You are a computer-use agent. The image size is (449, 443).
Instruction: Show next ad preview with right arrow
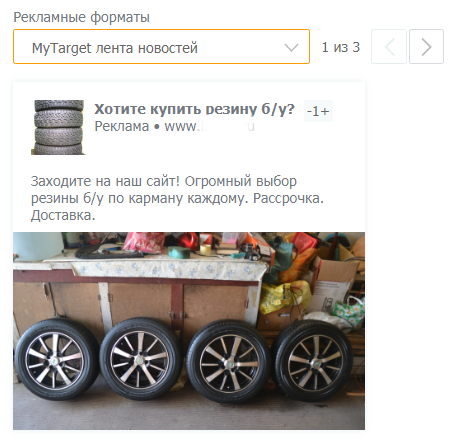point(426,47)
